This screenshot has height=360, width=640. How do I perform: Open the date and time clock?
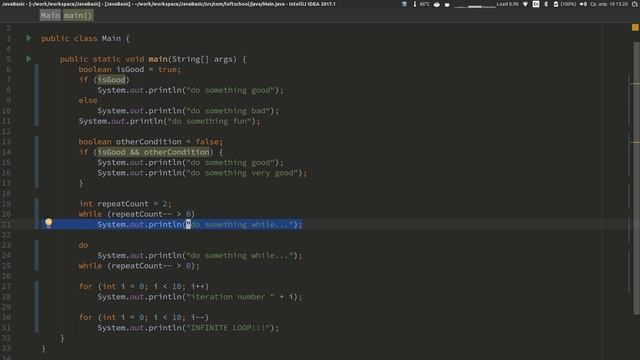pos(609,4)
